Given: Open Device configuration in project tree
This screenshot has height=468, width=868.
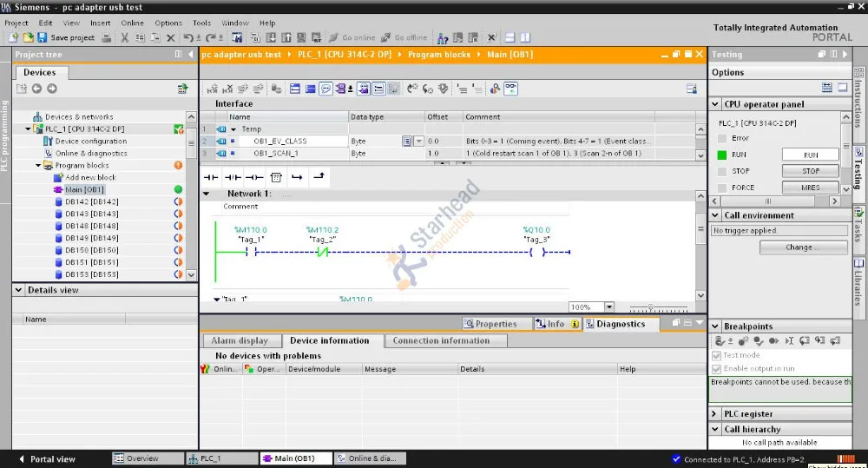Looking at the screenshot, I should pos(91,142).
